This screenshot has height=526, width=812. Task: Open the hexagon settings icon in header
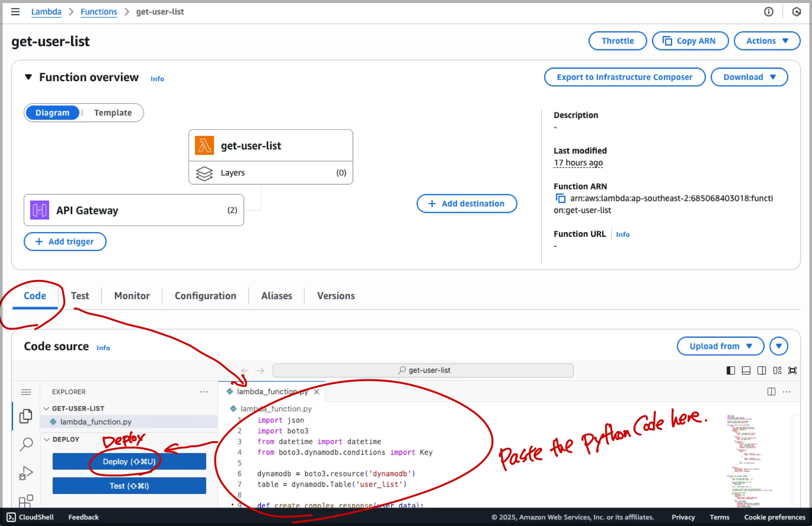click(x=797, y=12)
